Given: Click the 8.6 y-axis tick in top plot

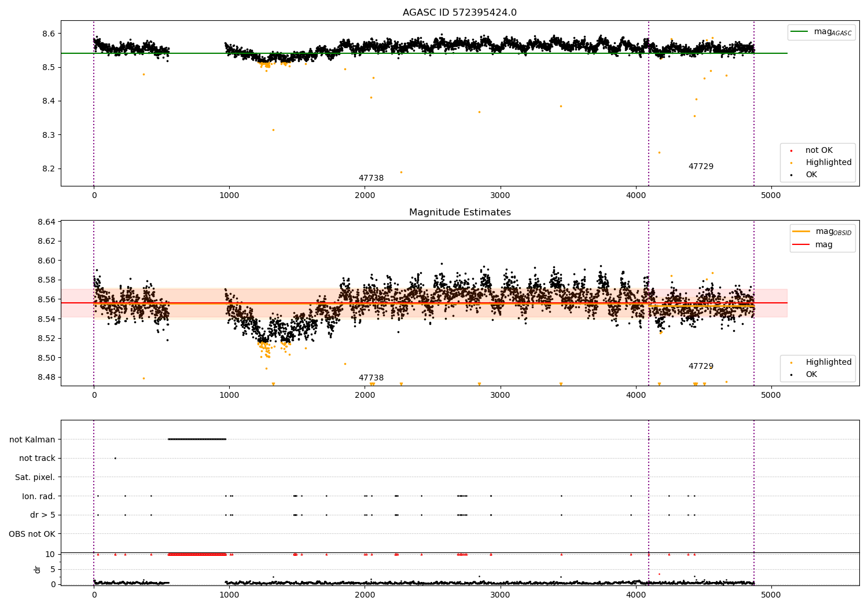Looking at the screenshot, I should [49, 34].
